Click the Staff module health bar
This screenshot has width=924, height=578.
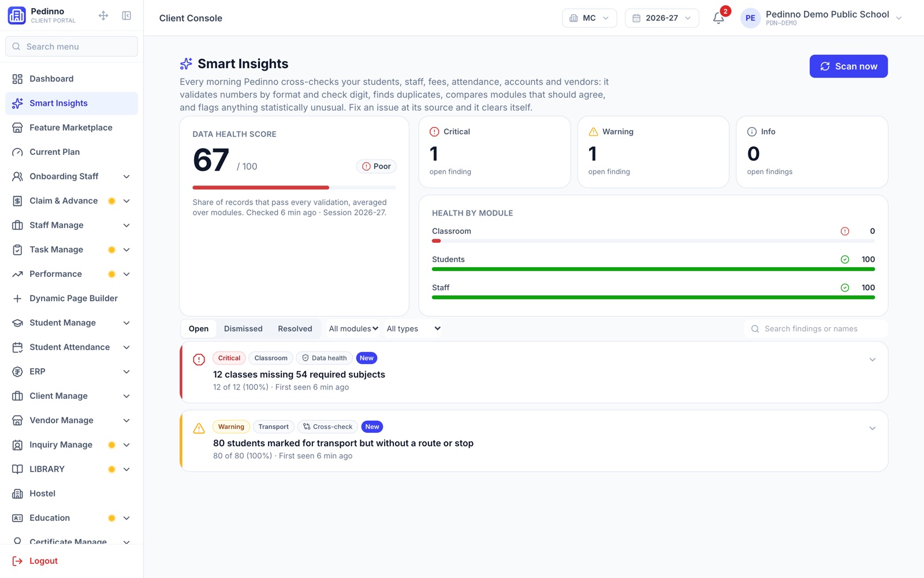[653, 297]
